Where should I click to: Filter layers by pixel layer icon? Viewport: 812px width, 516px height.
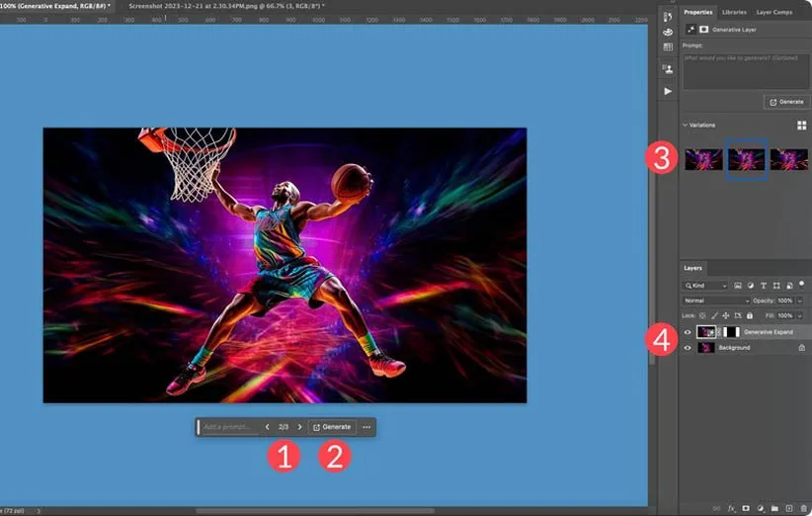(738, 286)
